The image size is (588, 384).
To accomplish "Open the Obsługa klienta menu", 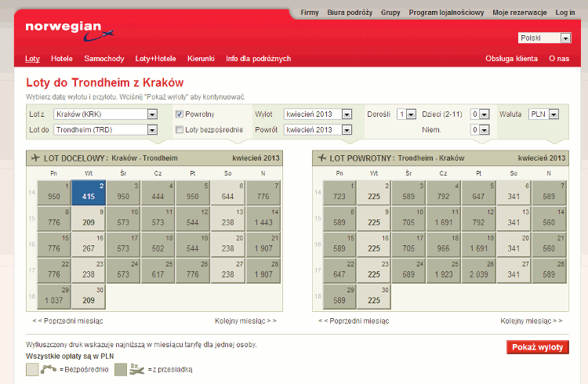I will [511, 59].
